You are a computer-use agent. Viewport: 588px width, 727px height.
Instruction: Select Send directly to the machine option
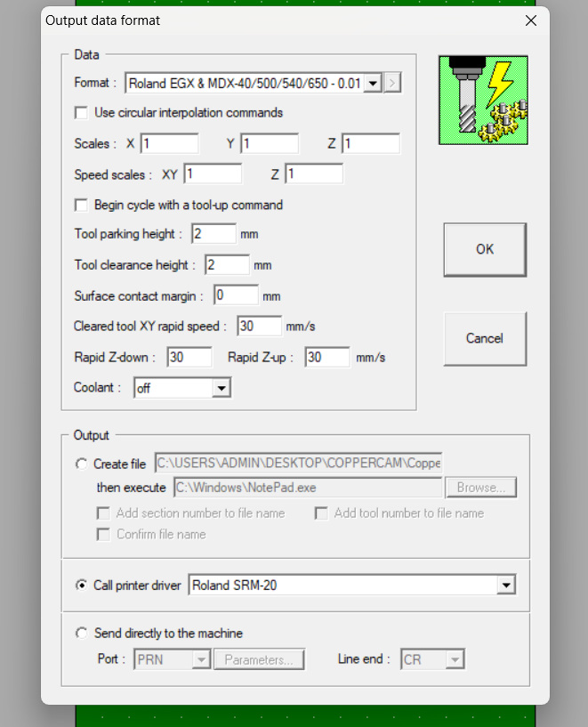[x=82, y=633]
